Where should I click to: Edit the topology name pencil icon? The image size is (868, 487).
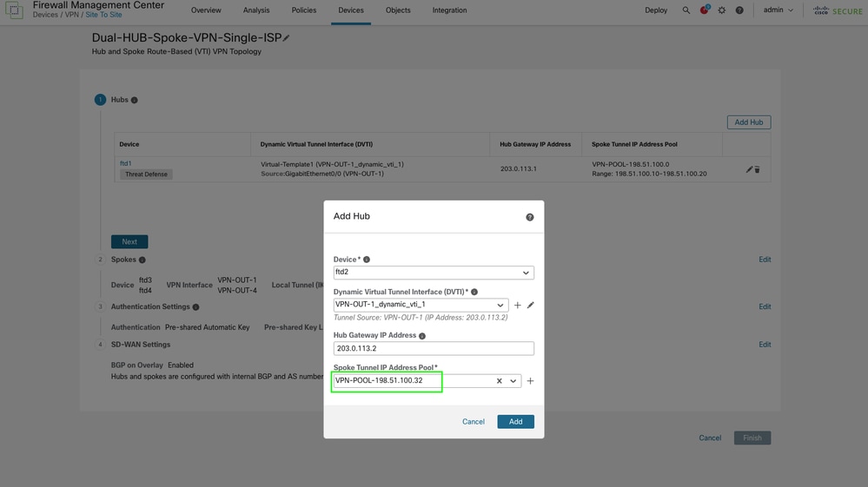[x=286, y=38]
